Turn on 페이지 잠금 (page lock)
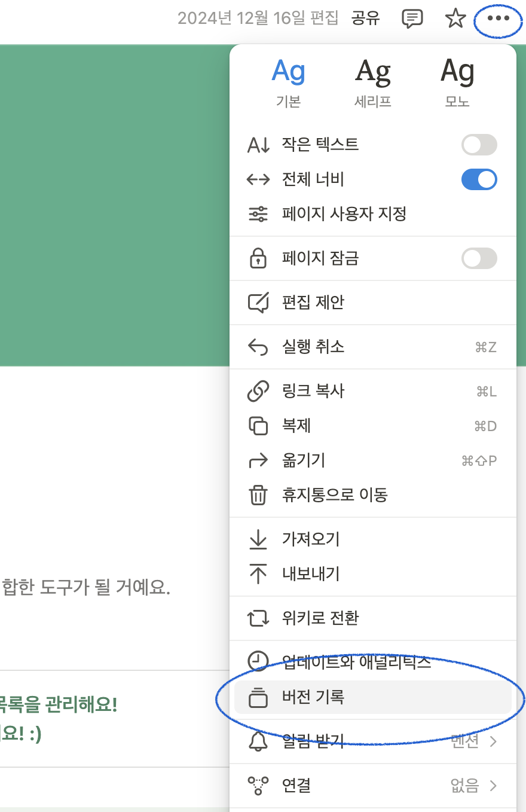The width and height of the screenshot is (526, 812). coord(478,258)
